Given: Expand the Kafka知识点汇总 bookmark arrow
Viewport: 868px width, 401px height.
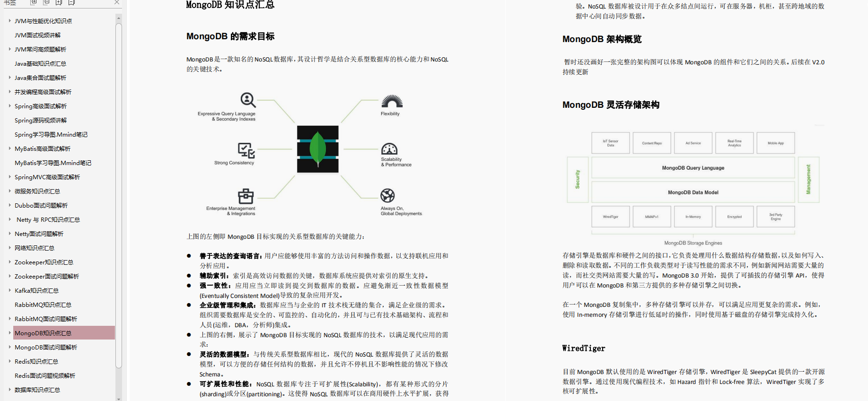Looking at the screenshot, I should [x=9, y=290].
